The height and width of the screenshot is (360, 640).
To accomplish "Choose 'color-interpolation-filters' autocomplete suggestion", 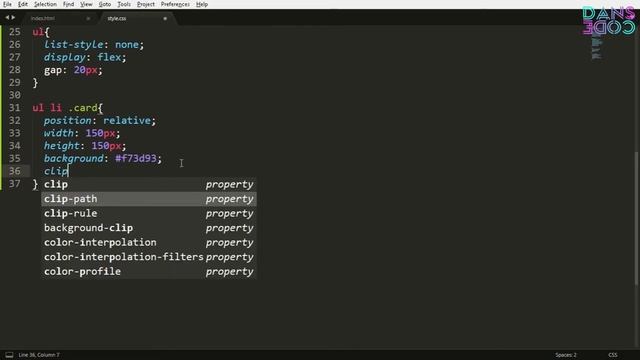I will click(149, 257).
